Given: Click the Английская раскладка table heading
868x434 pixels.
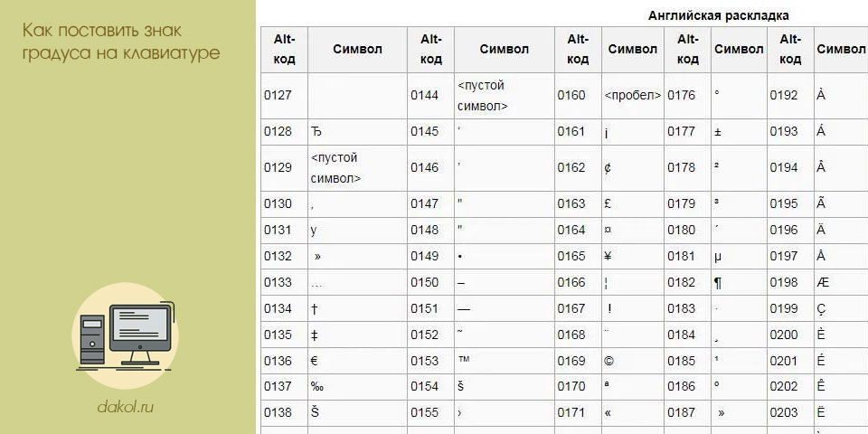Looking at the screenshot, I should pyautogui.click(x=719, y=15).
